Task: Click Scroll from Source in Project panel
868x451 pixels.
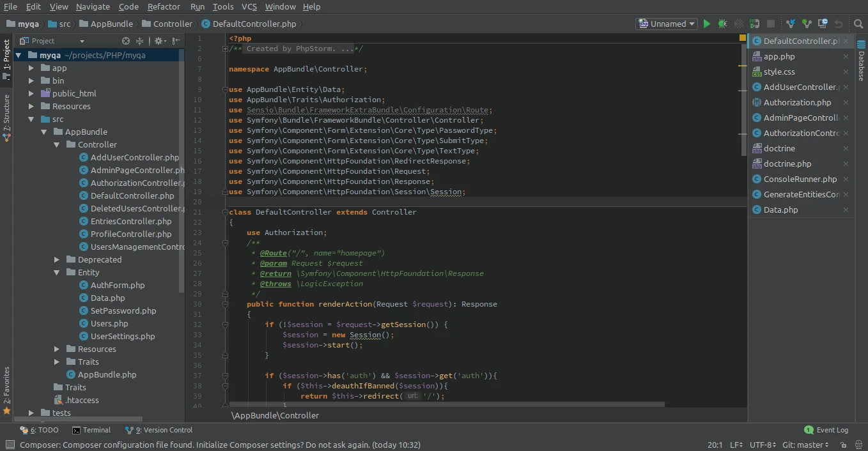Action: tap(125, 40)
